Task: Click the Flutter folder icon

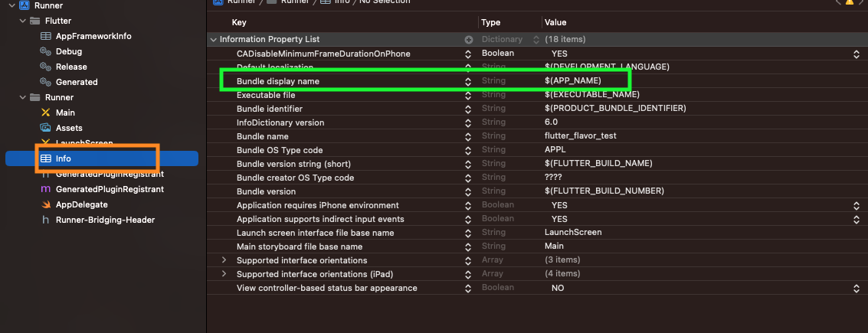Action: [35, 21]
